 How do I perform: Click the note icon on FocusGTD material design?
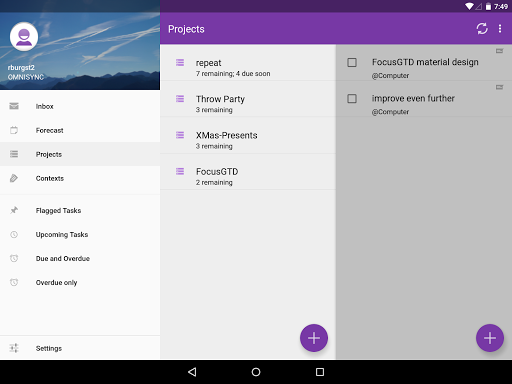coord(499,51)
